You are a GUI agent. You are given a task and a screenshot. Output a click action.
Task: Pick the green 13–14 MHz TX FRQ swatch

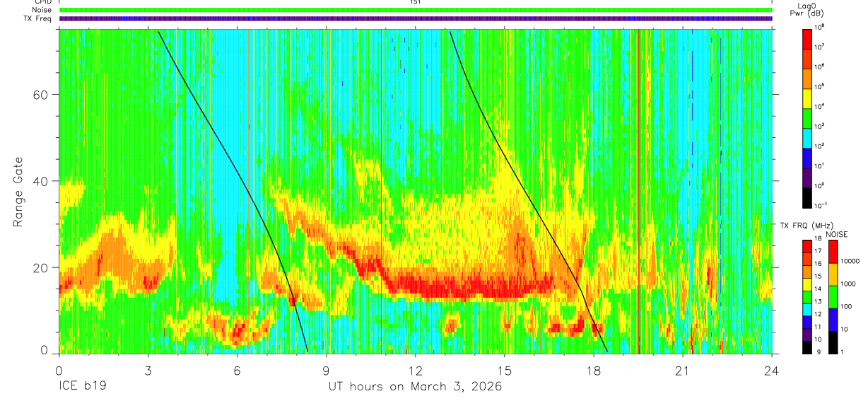point(807,297)
